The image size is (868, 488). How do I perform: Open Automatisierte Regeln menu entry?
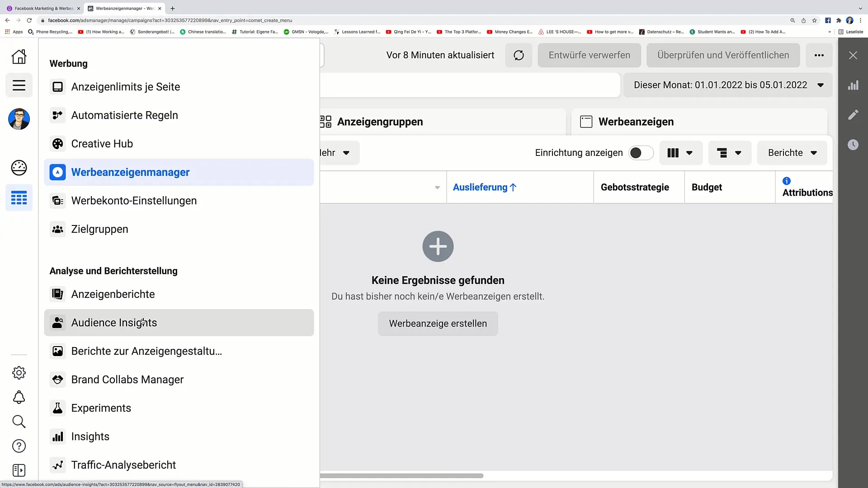179,115
